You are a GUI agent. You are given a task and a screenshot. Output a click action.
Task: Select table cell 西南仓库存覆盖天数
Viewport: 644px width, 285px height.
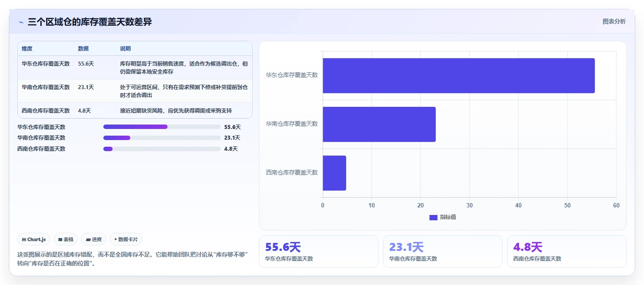(x=46, y=111)
